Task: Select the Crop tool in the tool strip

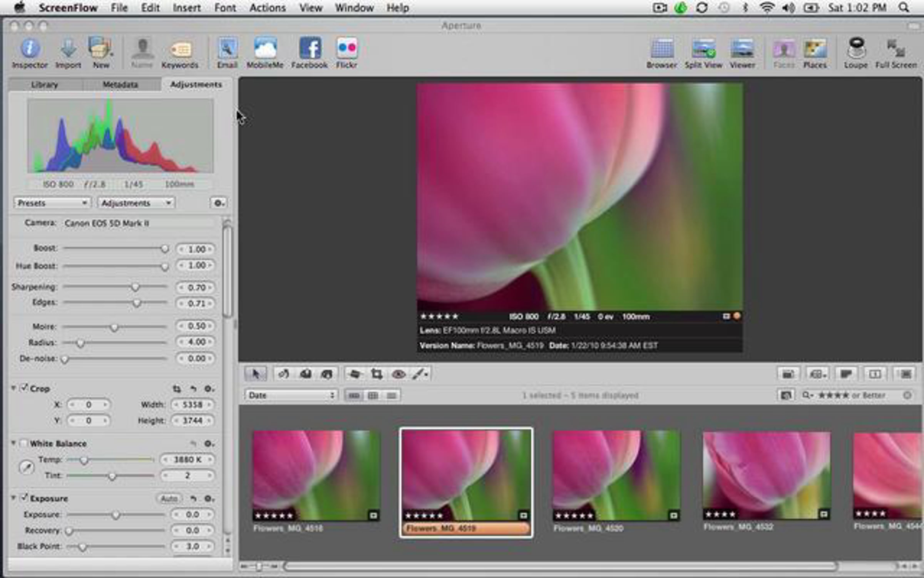Action: (x=377, y=374)
